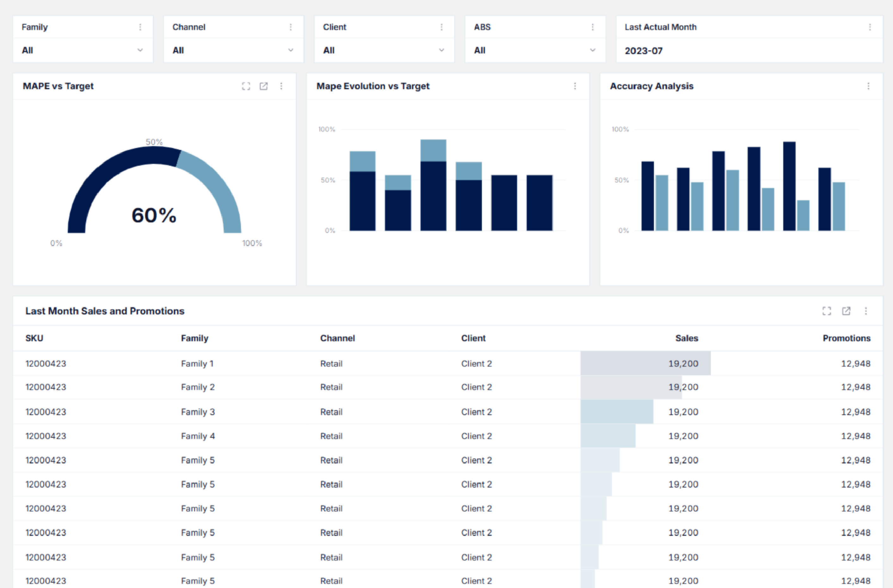Click the 2023-07 month value
This screenshot has width=893, height=588.
pyautogui.click(x=644, y=51)
